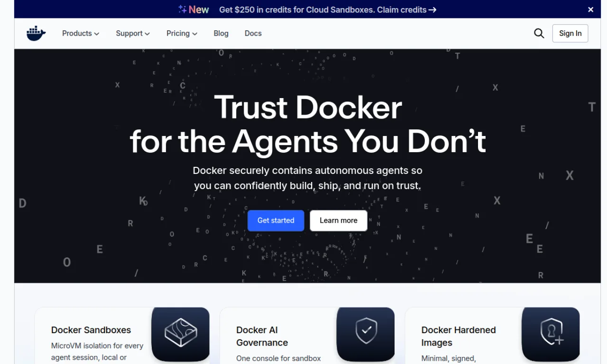Expand the Products dropdown menu
Screen dimensions: 607x364
click(81, 33)
